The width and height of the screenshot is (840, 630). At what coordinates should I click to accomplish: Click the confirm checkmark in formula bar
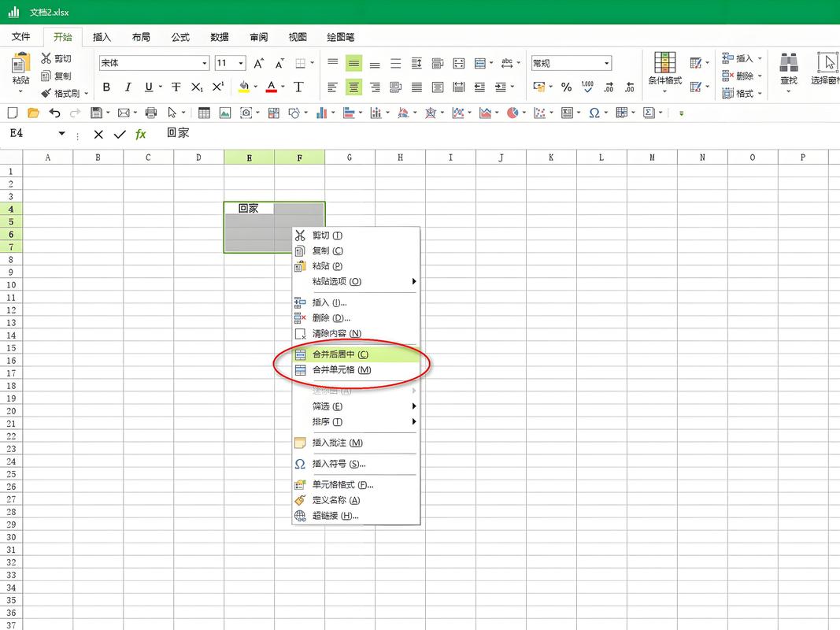pos(120,135)
